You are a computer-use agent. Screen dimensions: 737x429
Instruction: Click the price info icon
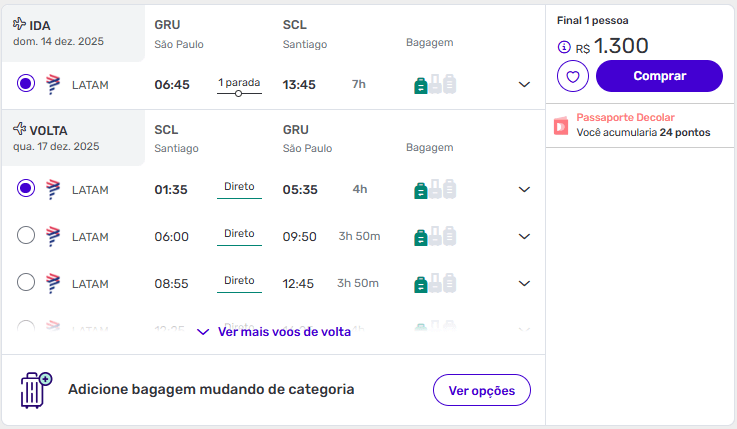[564, 47]
